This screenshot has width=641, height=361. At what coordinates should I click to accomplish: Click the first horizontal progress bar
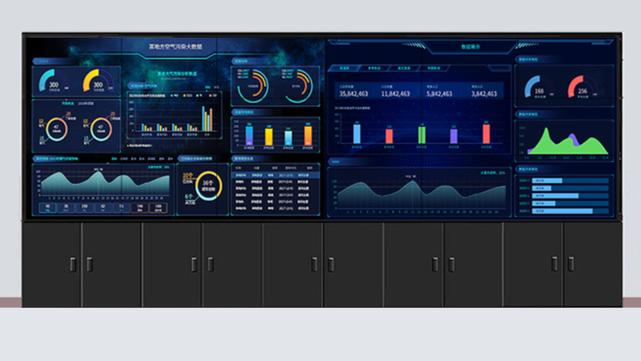point(547,180)
